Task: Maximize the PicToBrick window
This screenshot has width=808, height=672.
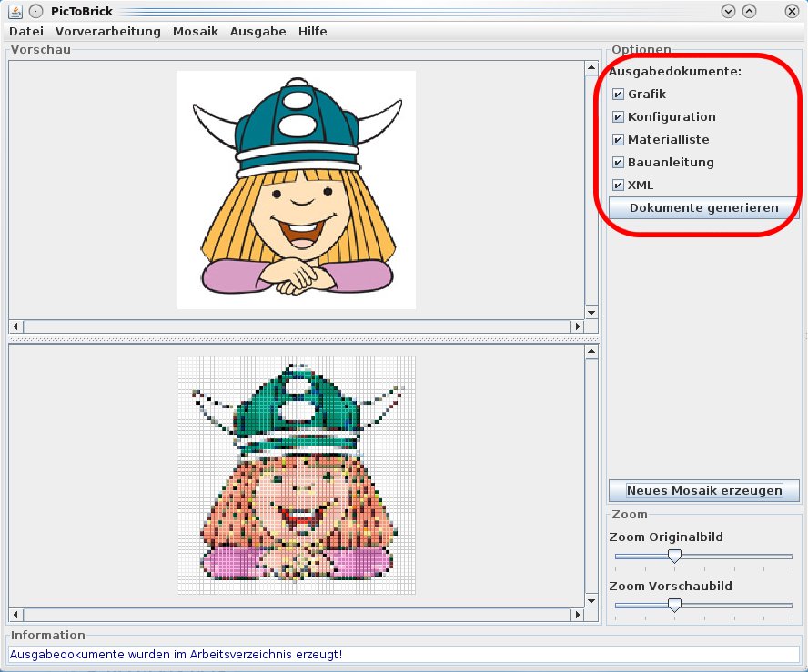Action: coord(749,11)
